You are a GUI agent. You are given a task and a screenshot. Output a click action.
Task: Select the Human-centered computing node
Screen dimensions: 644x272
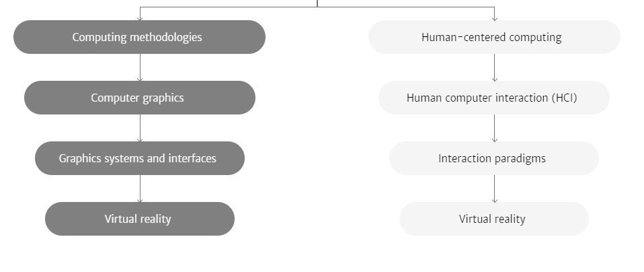click(495, 37)
